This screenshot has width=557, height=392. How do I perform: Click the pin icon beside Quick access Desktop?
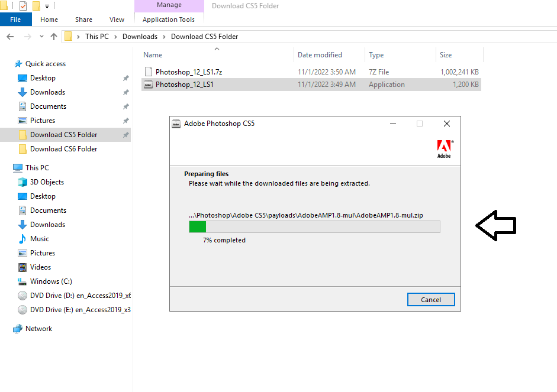click(125, 78)
